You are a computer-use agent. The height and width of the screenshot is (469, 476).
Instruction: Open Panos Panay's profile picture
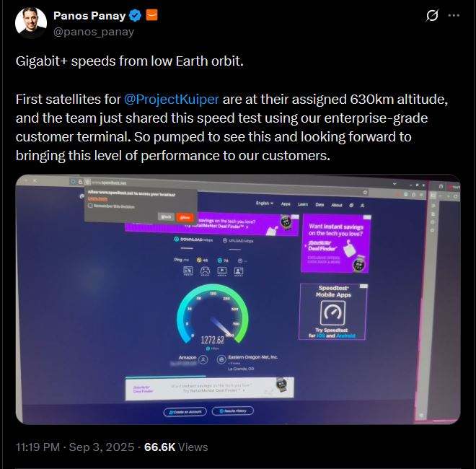pyautogui.click(x=31, y=23)
